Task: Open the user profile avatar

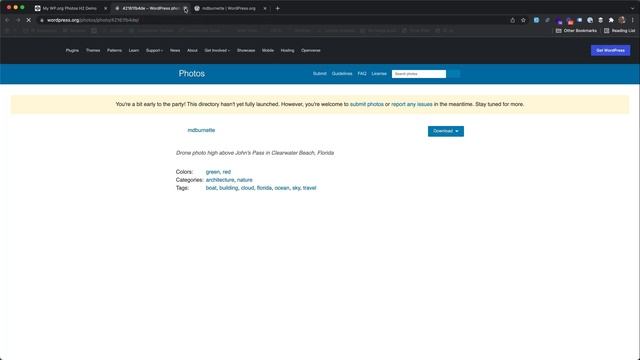Action: tap(622, 20)
